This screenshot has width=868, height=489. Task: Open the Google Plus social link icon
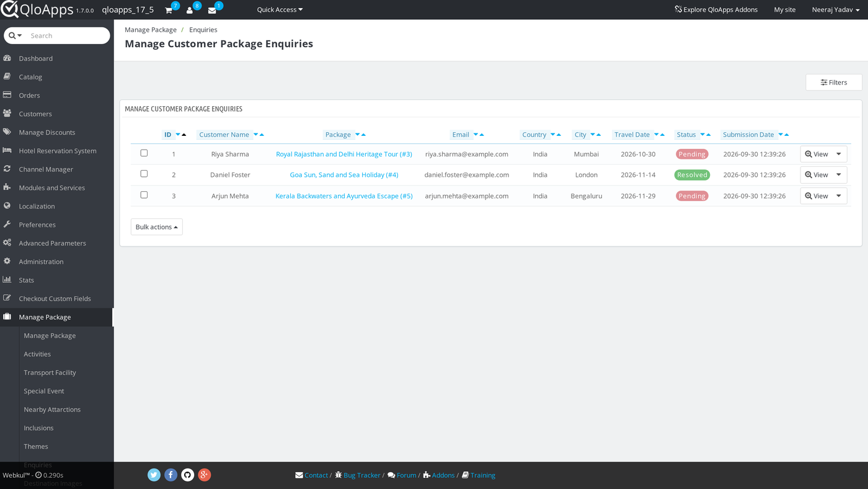point(205,475)
